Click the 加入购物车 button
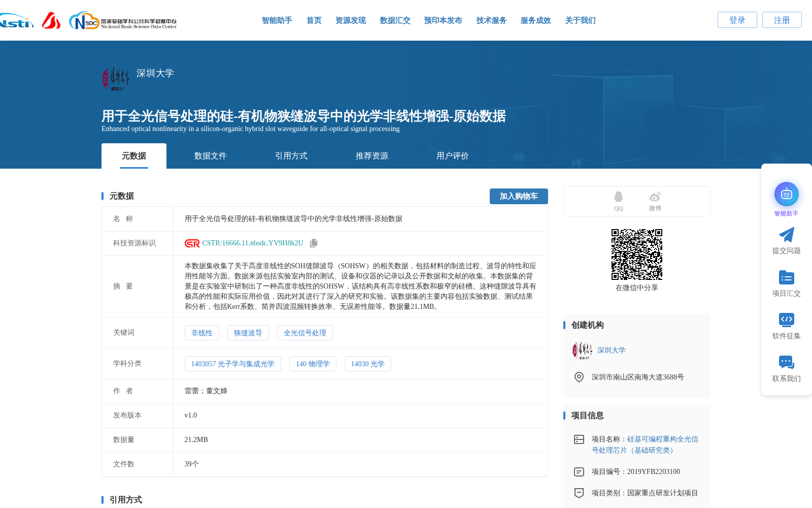This screenshot has height=508, width=812. [x=519, y=196]
